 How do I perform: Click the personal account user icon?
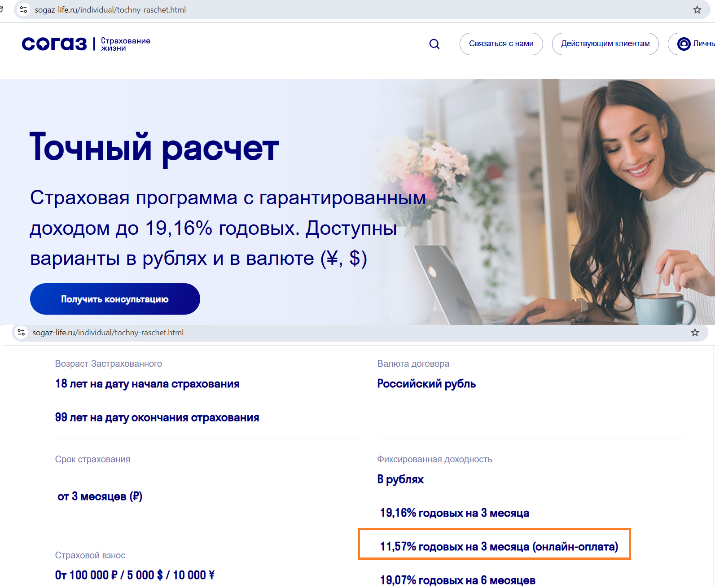684,44
